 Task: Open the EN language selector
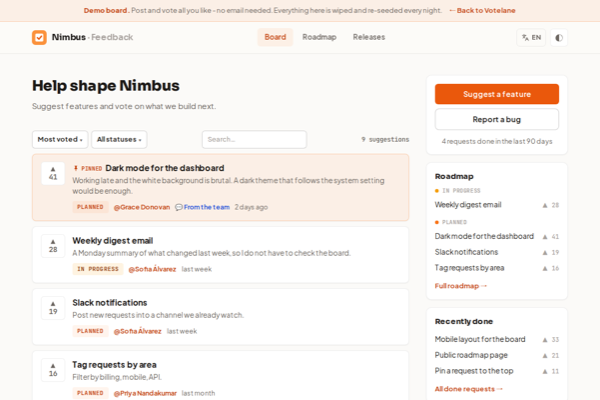pyautogui.click(x=531, y=38)
